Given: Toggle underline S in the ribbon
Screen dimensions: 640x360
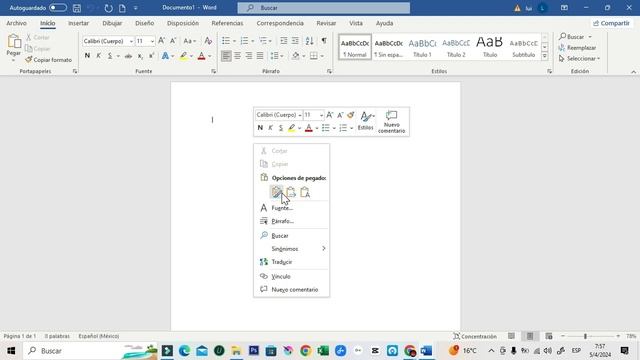Looking at the screenshot, I should click(x=110, y=56).
